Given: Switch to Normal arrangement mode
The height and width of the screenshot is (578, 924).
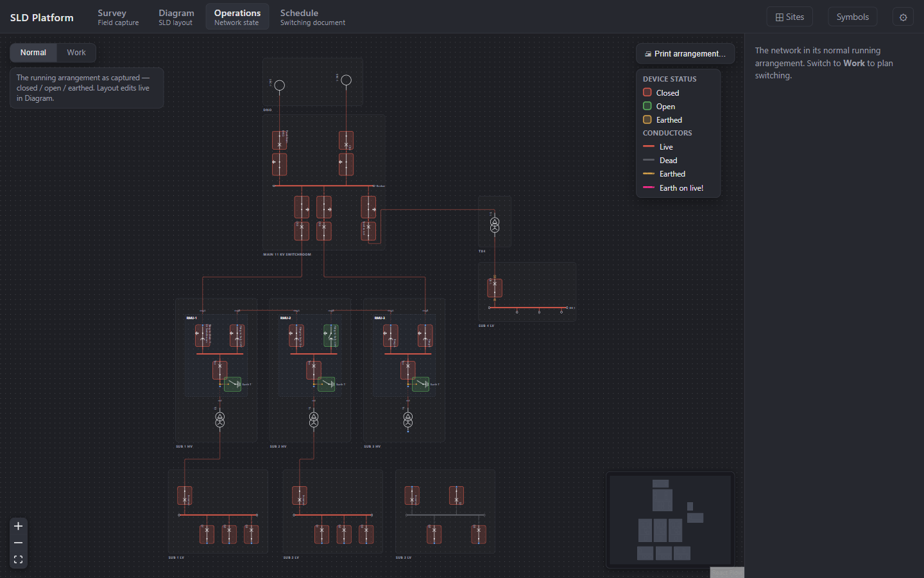Looking at the screenshot, I should coord(33,53).
